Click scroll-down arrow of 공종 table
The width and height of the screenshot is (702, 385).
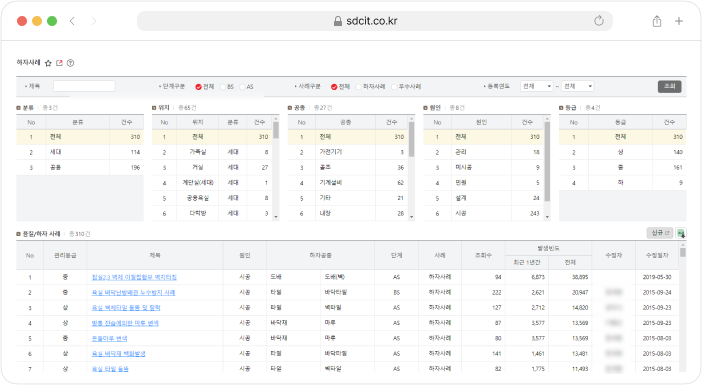tap(411, 217)
